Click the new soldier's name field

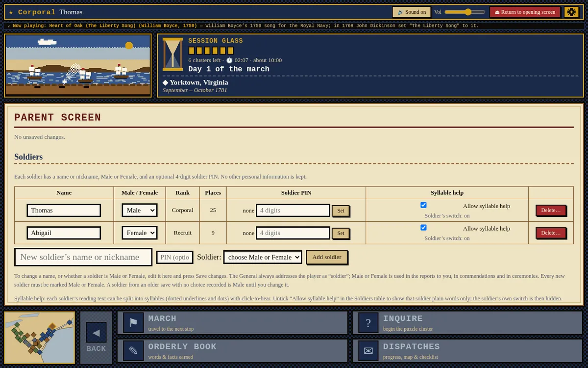coord(83,257)
